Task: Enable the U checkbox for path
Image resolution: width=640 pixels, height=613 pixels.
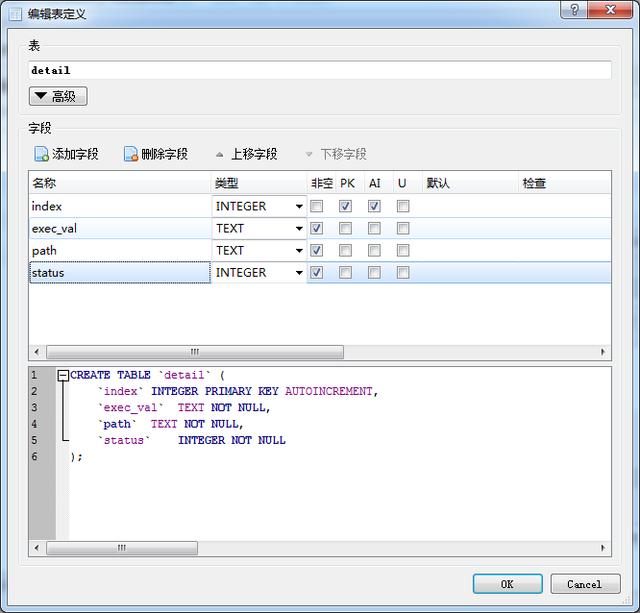Action: [403, 250]
